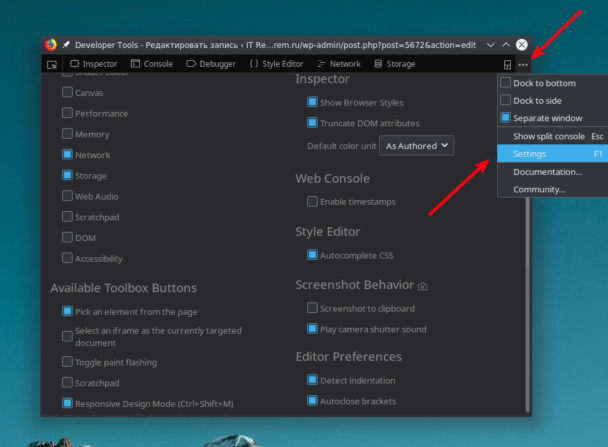Select Dock to bottom in menu

tap(553, 83)
